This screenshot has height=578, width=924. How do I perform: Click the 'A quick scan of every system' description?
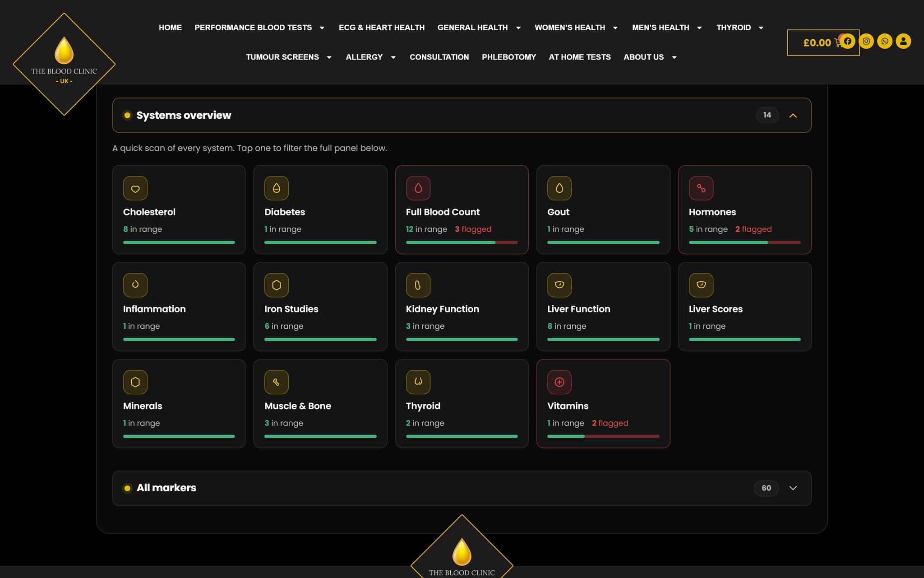249,148
